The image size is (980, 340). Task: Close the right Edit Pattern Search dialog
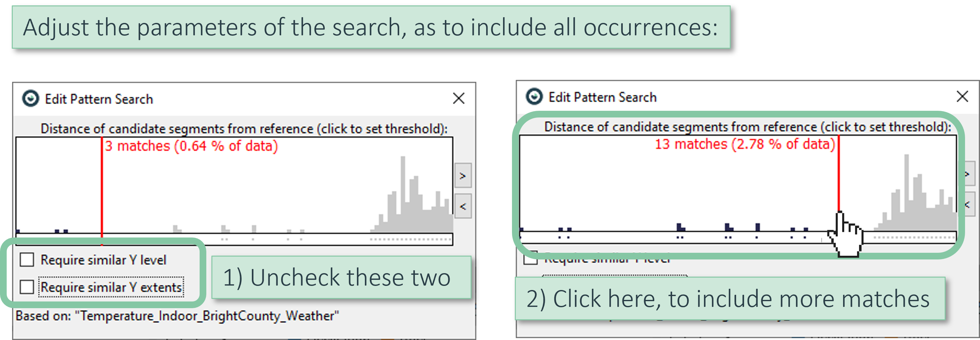click(x=962, y=96)
